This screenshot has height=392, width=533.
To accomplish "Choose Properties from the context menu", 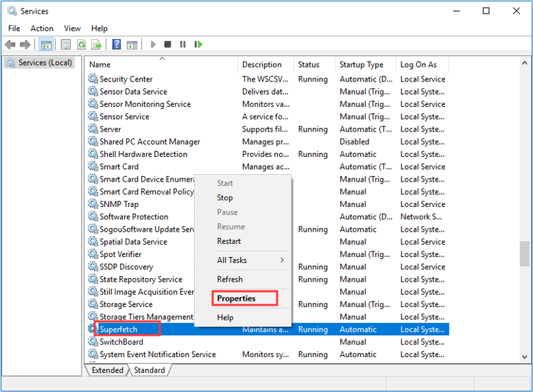I will click(x=237, y=298).
